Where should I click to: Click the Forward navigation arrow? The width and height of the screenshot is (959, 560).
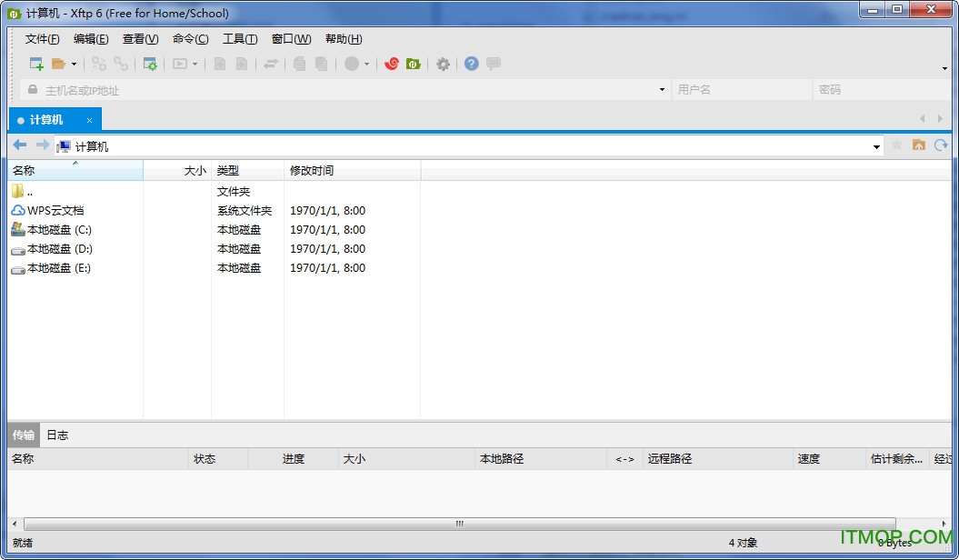pyautogui.click(x=42, y=145)
